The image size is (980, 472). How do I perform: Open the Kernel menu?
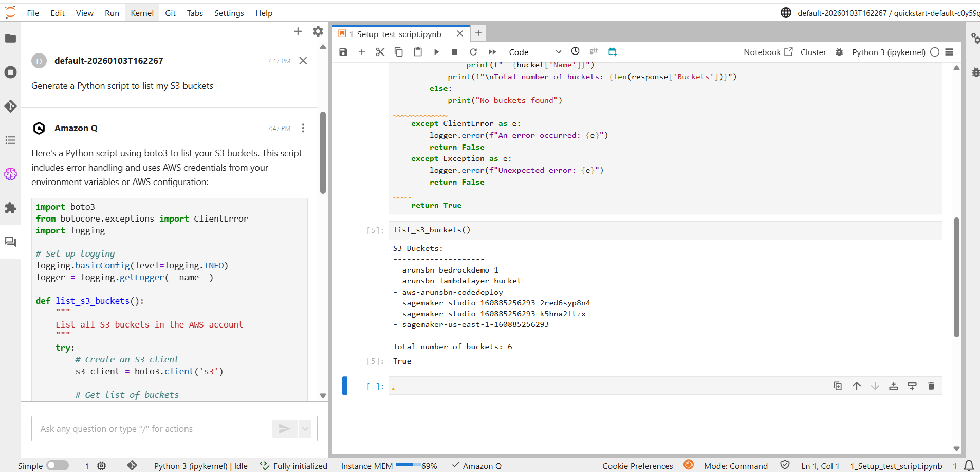[x=142, y=13]
